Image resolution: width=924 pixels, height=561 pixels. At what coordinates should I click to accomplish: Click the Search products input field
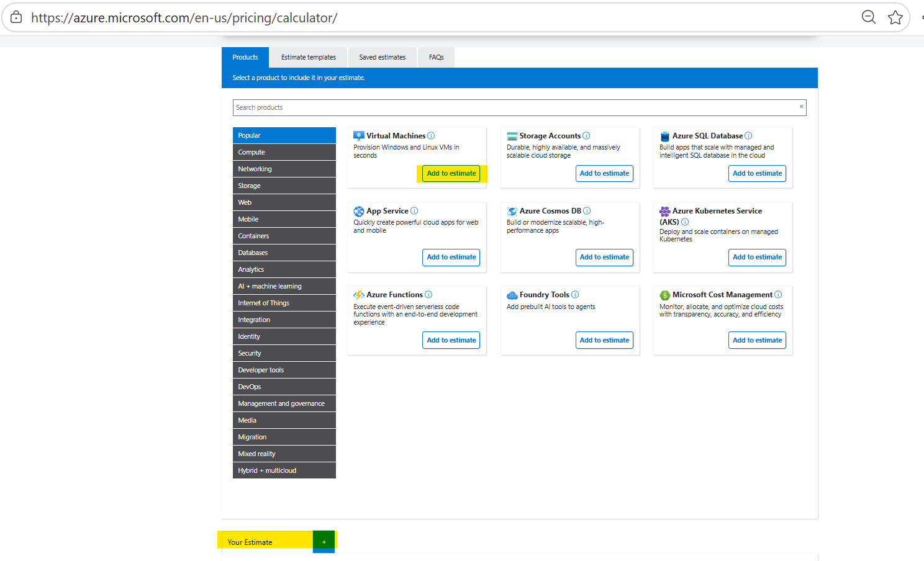tap(519, 107)
